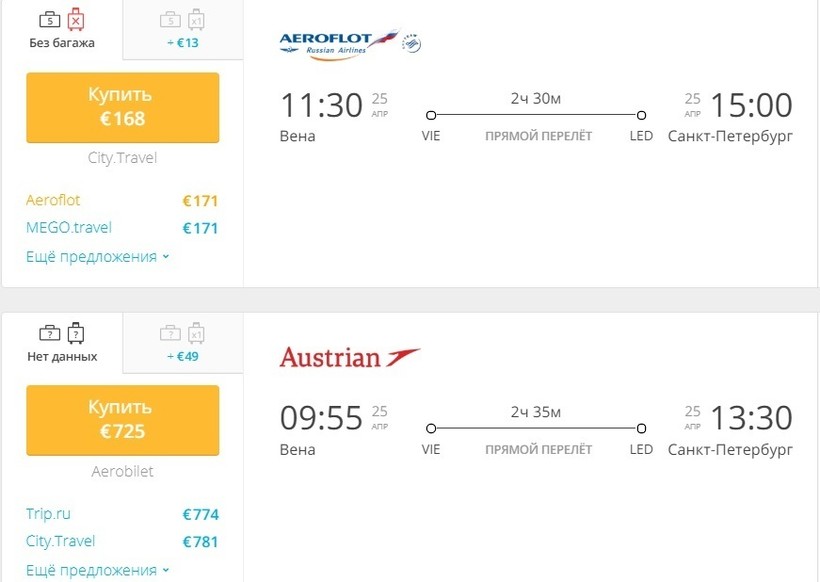This screenshot has height=582, width=820.
Task: Click the SkyTeam alliance emblem icon
Action: pos(411,43)
